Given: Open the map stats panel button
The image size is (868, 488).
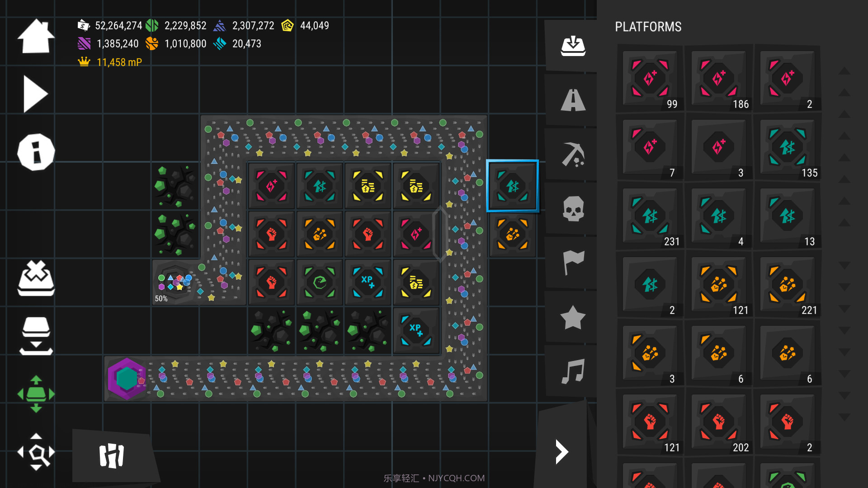Looking at the screenshot, I should [x=112, y=455].
